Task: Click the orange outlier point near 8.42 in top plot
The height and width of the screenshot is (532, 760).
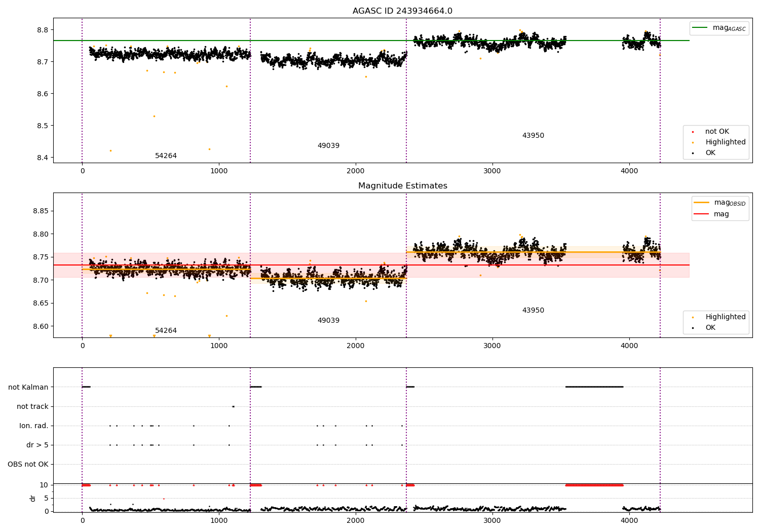Action: coord(110,150)
